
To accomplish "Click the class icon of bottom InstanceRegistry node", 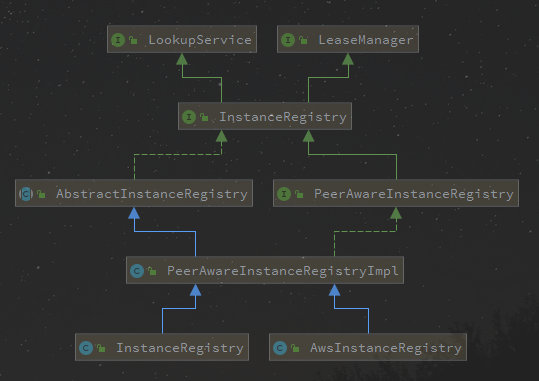I will coord(86,348).
